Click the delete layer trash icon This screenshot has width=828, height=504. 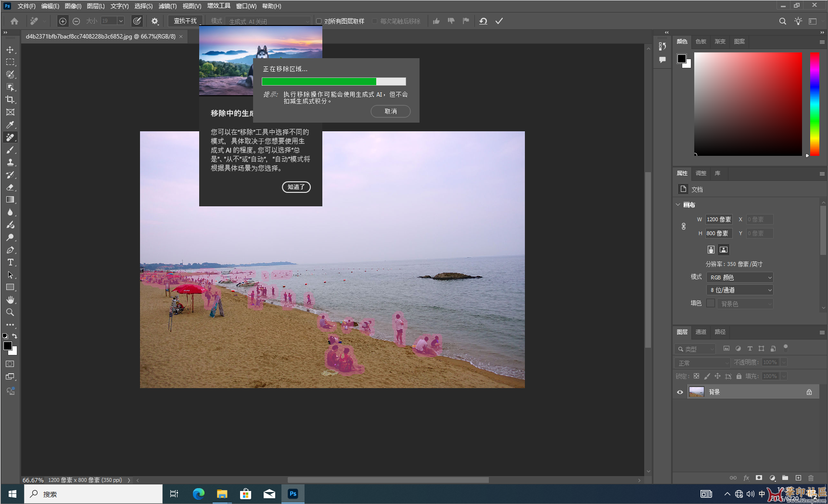[x=811, y=478]
